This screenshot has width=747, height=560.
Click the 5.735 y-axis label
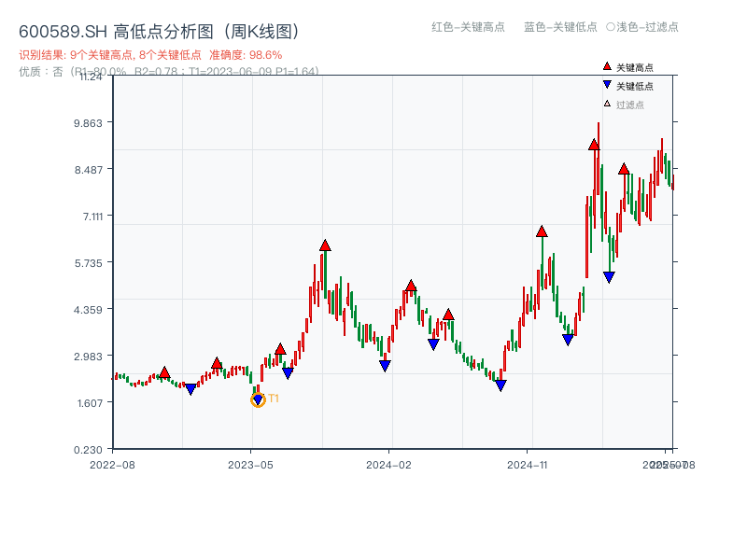(x=88, y=263)
